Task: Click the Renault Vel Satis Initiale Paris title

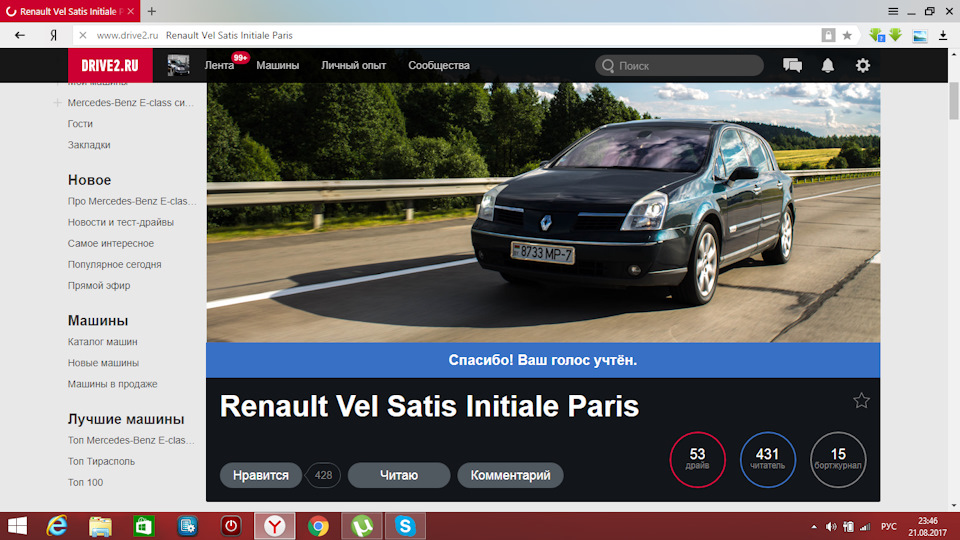Action: coord(429,406)
